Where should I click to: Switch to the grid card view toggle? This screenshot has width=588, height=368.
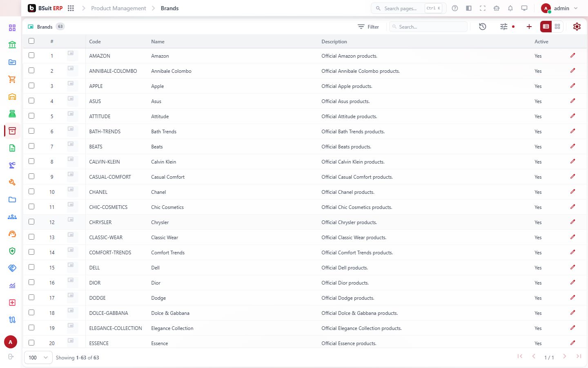pyautogui.click(x=557, y=27)
